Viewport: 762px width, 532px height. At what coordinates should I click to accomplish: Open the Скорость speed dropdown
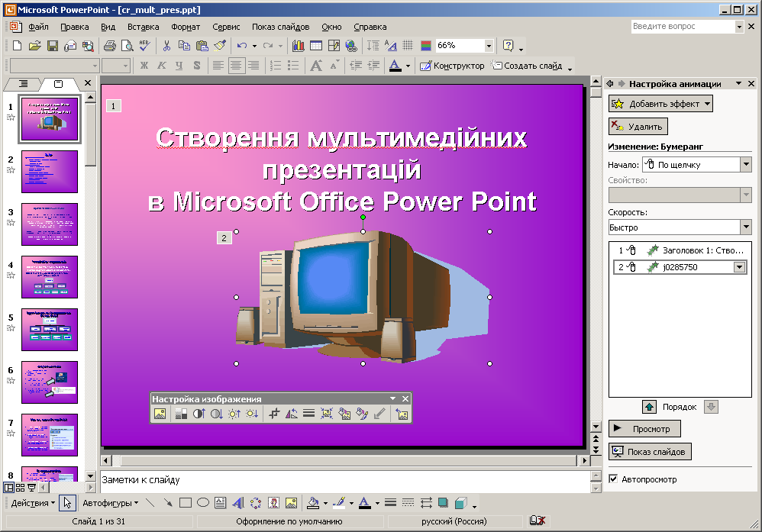point(746,227)
